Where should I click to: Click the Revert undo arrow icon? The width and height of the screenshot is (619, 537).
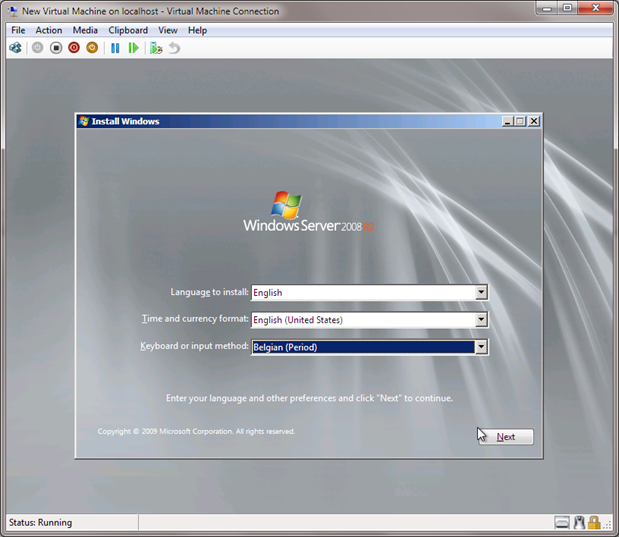pos(174,48)
